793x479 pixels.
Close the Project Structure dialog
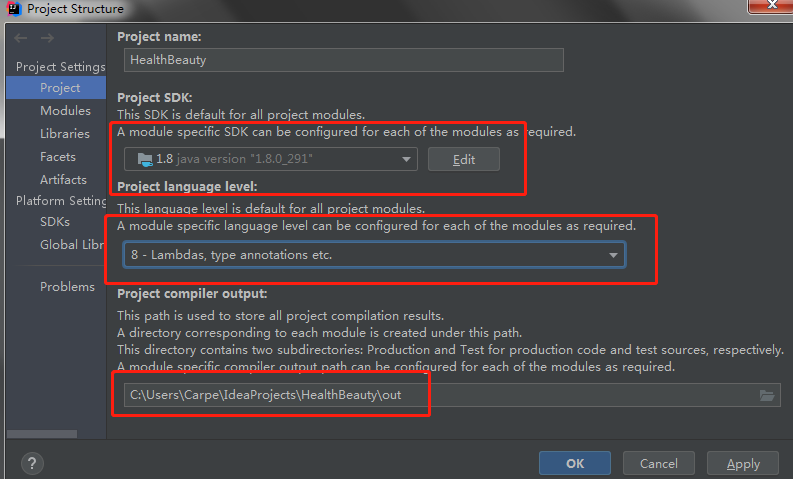point(770,7)
